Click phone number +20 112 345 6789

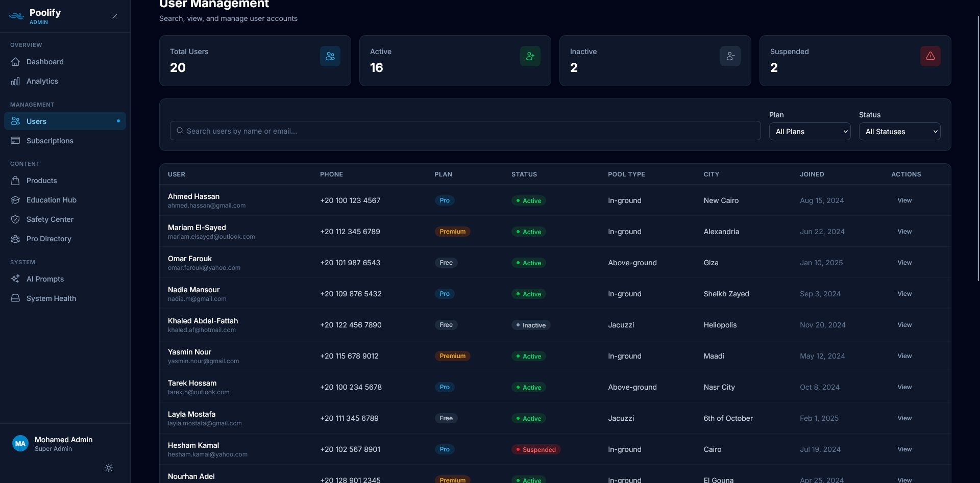(350, 232)
